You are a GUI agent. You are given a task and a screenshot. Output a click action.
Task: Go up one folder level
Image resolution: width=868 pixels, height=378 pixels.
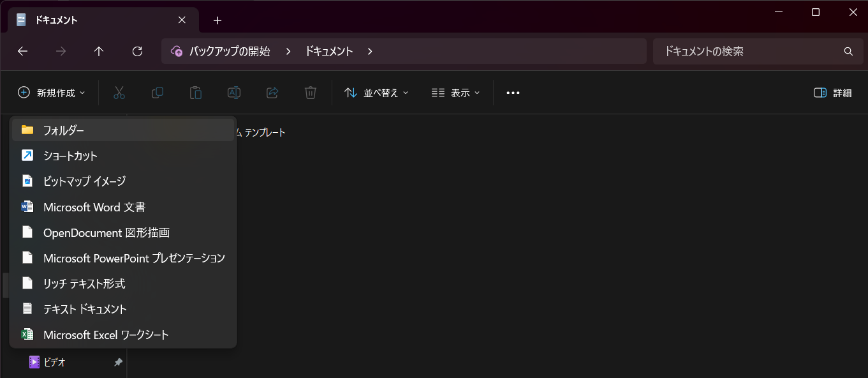point(99,52)
